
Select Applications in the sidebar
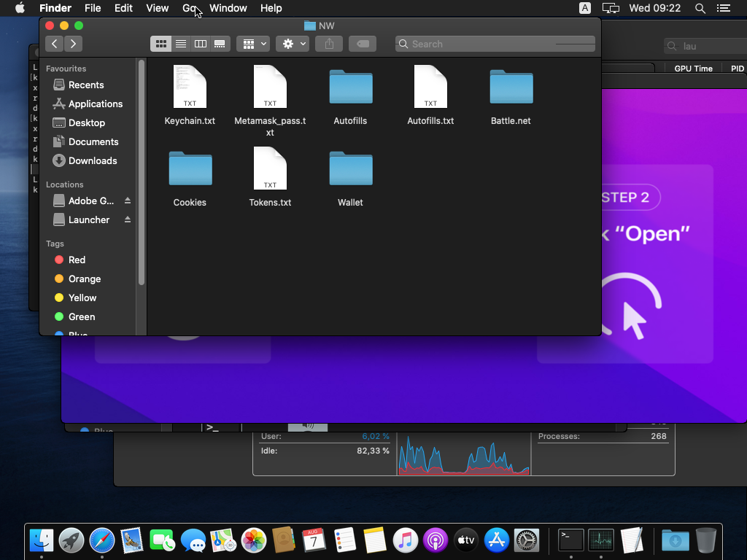[95, 104]
